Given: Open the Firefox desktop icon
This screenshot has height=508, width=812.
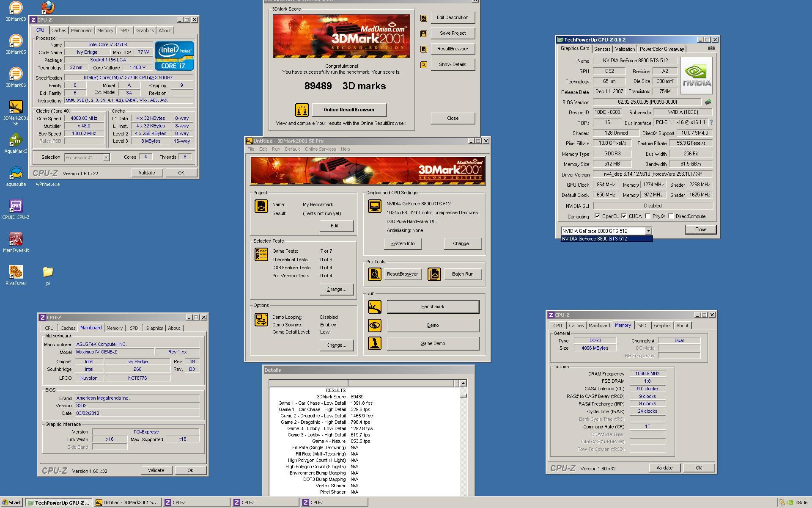Looking at the screenshot, I should 48,7.
